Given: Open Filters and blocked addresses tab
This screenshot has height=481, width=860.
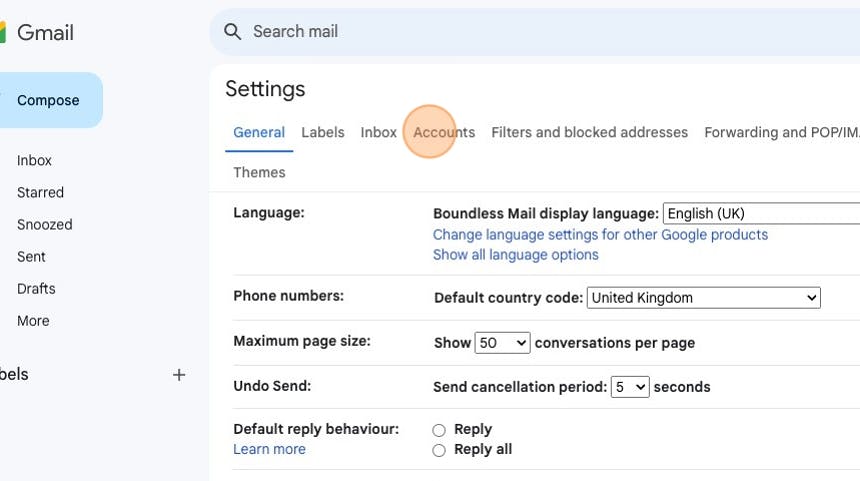Looking at the screenshot, I should (590, 133).
